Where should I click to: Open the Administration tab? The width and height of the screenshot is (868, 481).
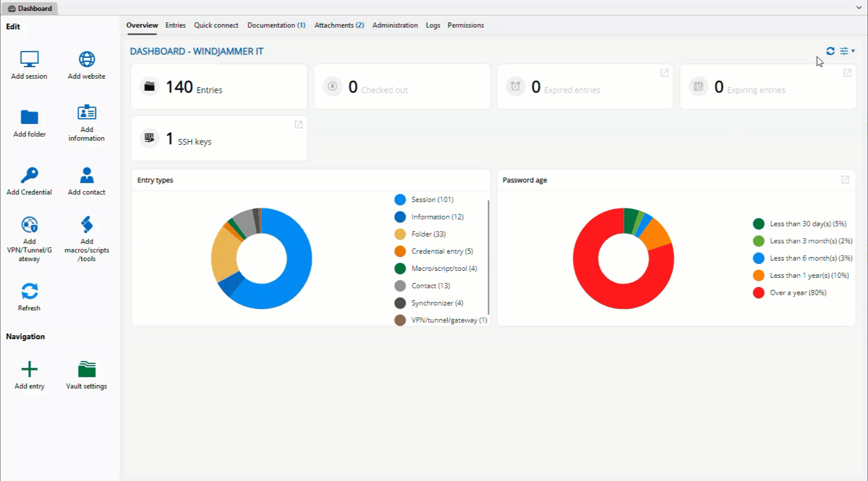coord(395,25)
